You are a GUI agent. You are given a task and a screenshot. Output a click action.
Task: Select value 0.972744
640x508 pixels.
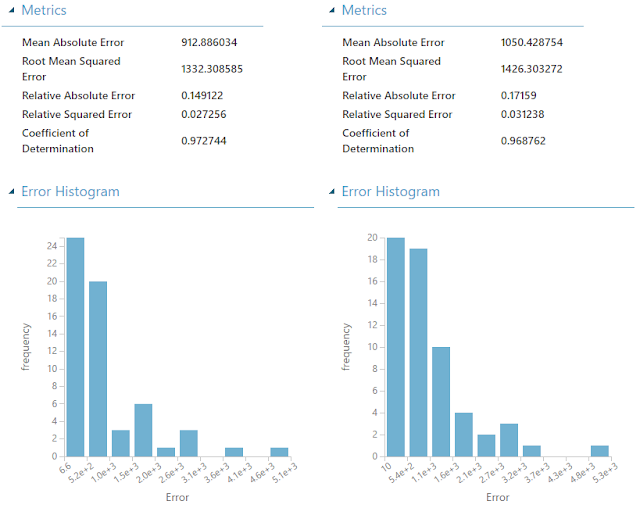point(204,141)
